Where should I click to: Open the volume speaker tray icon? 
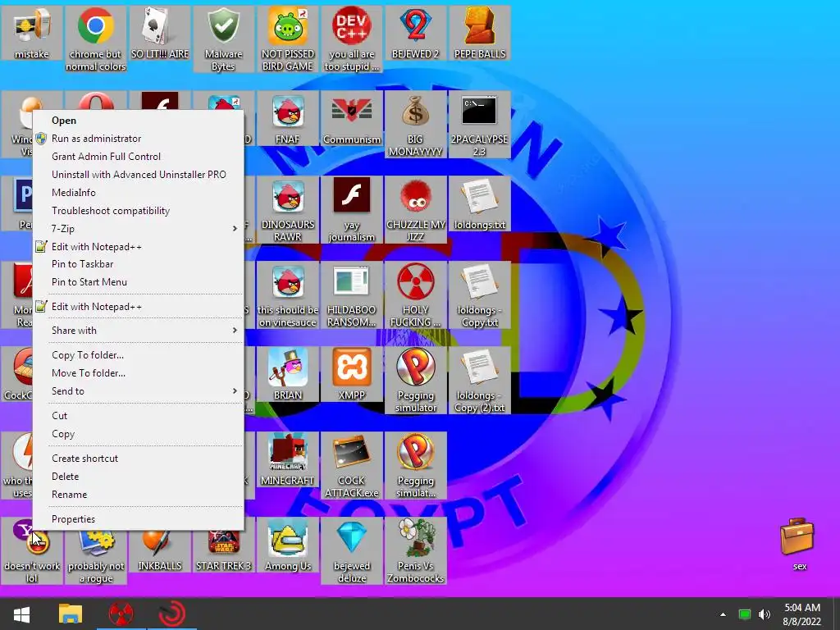coord(765,614)
